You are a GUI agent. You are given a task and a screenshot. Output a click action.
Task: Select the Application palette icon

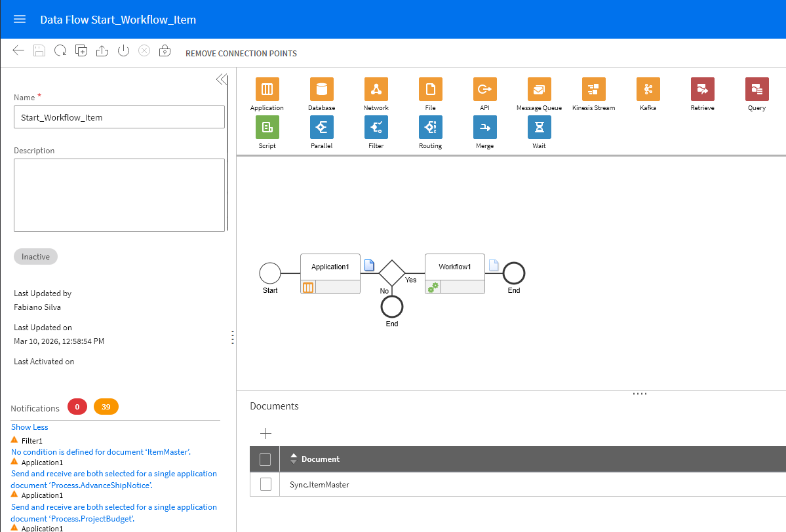pos(267,89)
